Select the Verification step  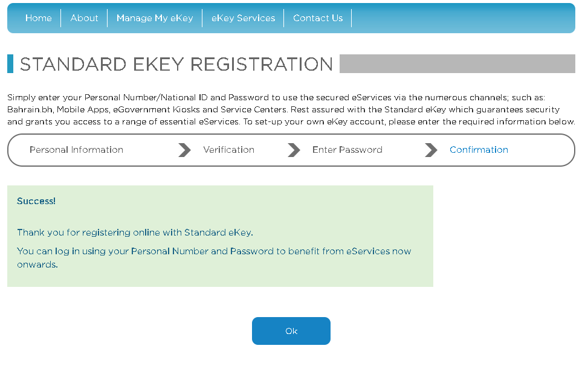point(229,150)
